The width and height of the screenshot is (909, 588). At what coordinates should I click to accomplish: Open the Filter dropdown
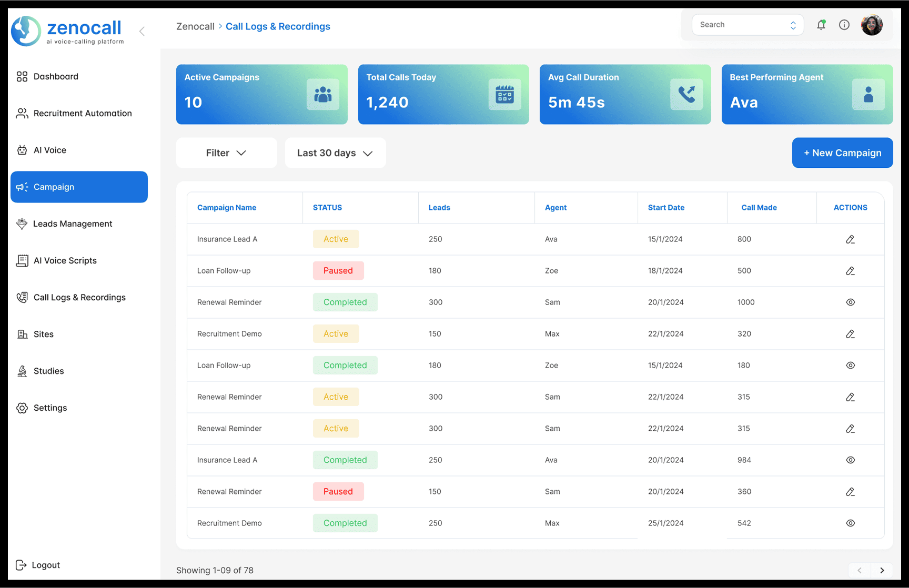(x=226, y=153)
